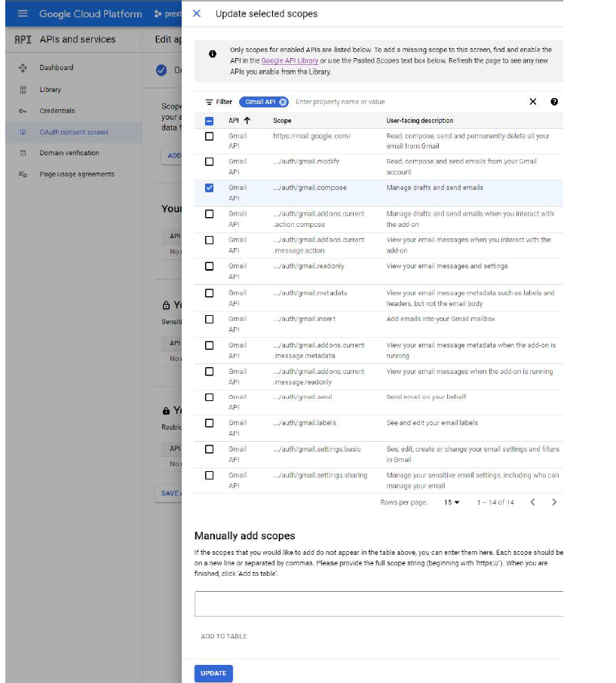The width and height of the screenshot is (616, 683).
Task: Open the Google API Library link
Action: [290, 60]
